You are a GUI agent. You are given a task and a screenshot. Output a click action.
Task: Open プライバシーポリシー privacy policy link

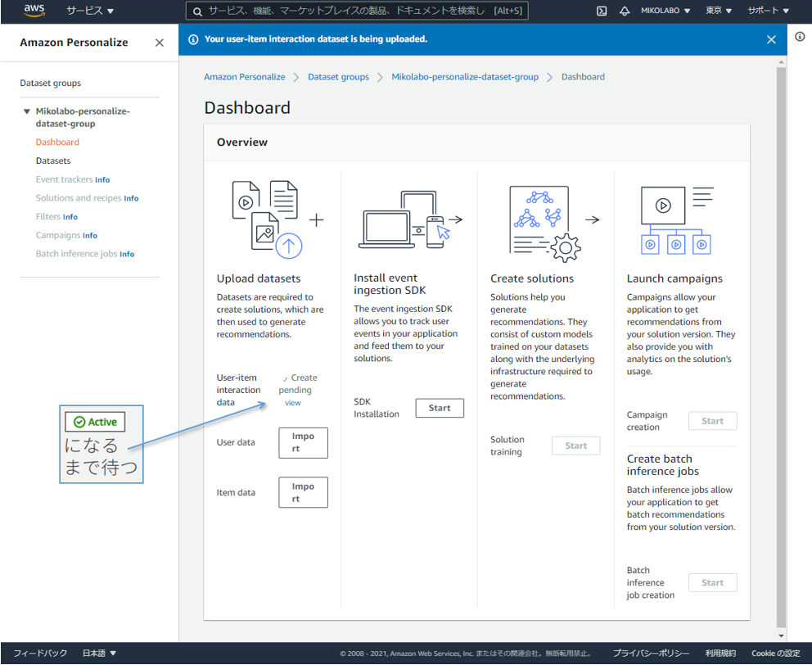coord(651,653)
